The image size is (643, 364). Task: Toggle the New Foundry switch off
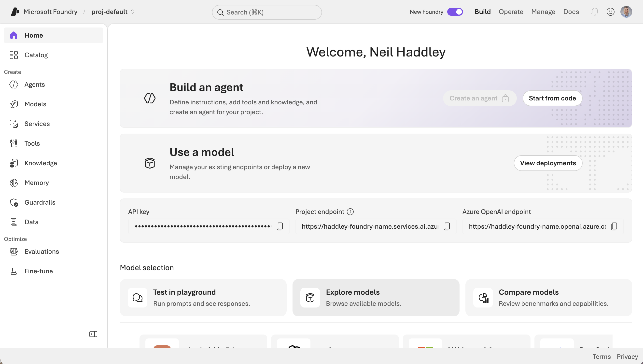click(455, 12)
